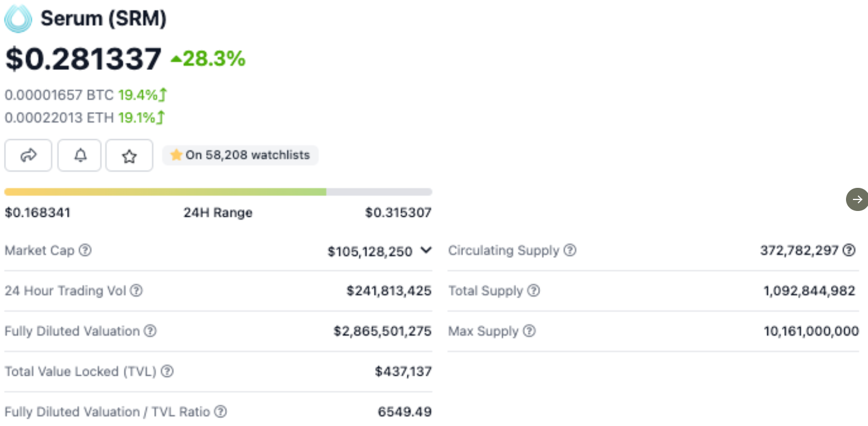Click the $241,813,425 trading volume value
This screenshot has width=868, height=426.
[389, 291]
